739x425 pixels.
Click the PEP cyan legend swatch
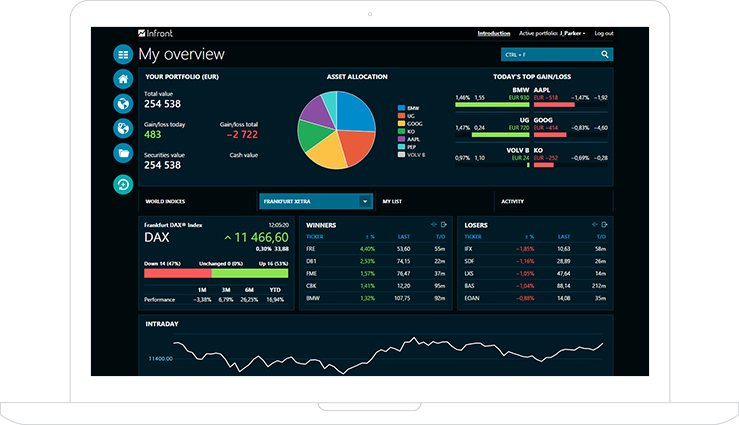coord(401,147)
